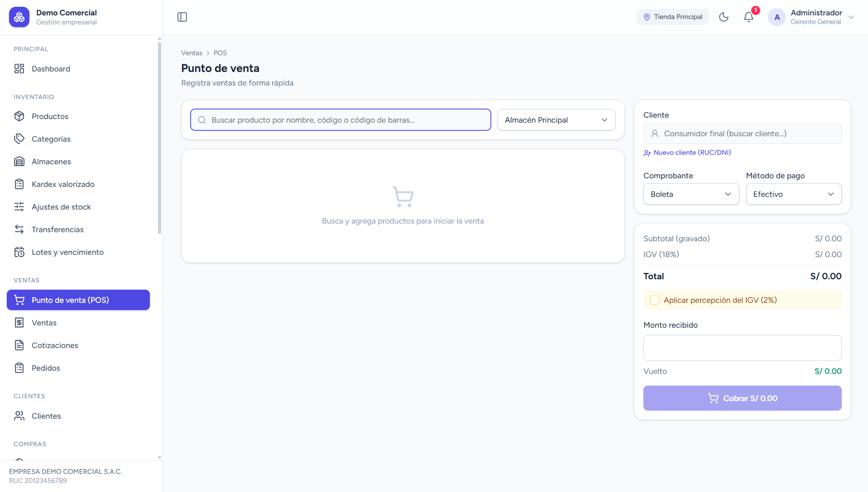Enable Aplicar percepción del IGV checkbox
Viewport: 868px width, 492px height.
coord(655,300)
